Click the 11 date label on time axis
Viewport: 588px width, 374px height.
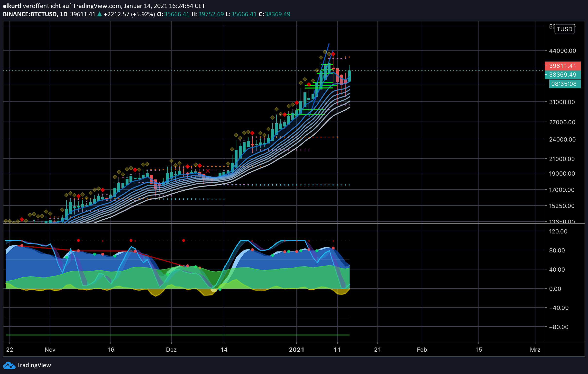coord(337,350)
